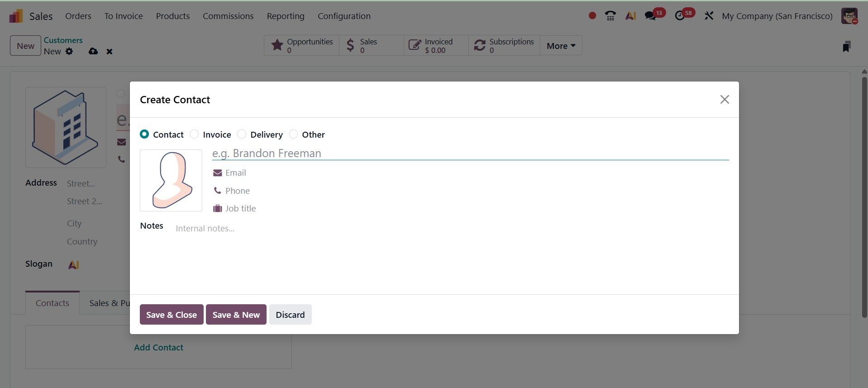Open the Country selection field
Viewport: 868px width, 388px height.
point(98,241)
